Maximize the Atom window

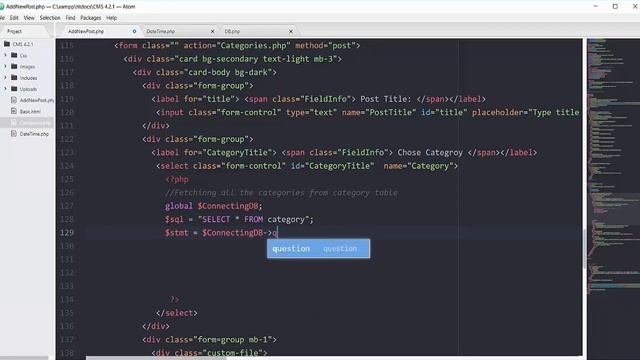(x=615, y=7)
